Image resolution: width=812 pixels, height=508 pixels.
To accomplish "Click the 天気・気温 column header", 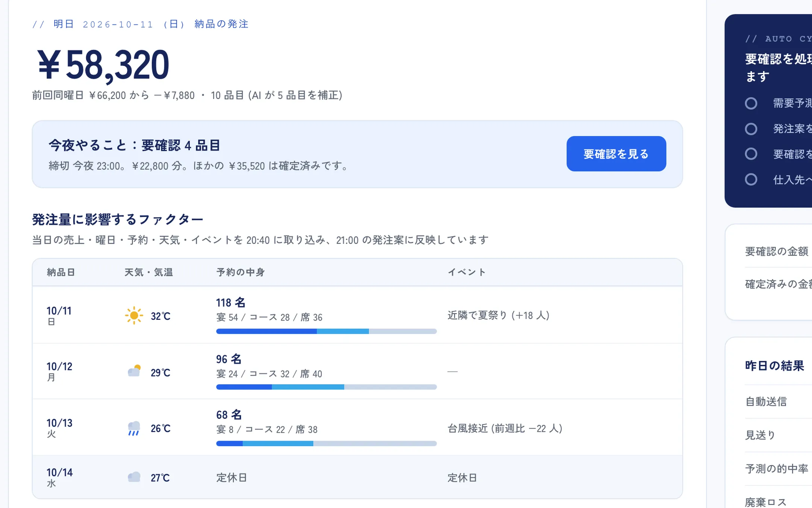I will [148, 272].
